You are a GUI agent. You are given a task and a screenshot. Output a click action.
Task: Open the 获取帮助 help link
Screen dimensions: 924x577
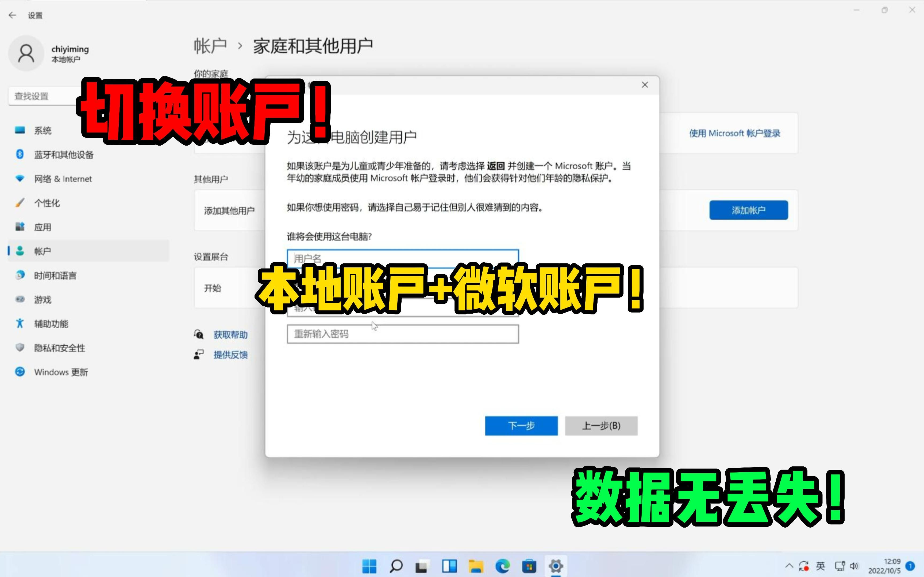230,335
